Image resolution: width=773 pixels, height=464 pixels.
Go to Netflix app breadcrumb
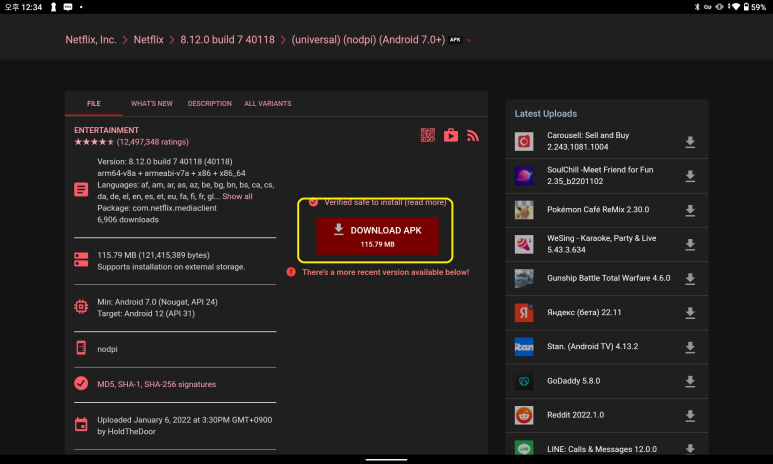point(148,39)
